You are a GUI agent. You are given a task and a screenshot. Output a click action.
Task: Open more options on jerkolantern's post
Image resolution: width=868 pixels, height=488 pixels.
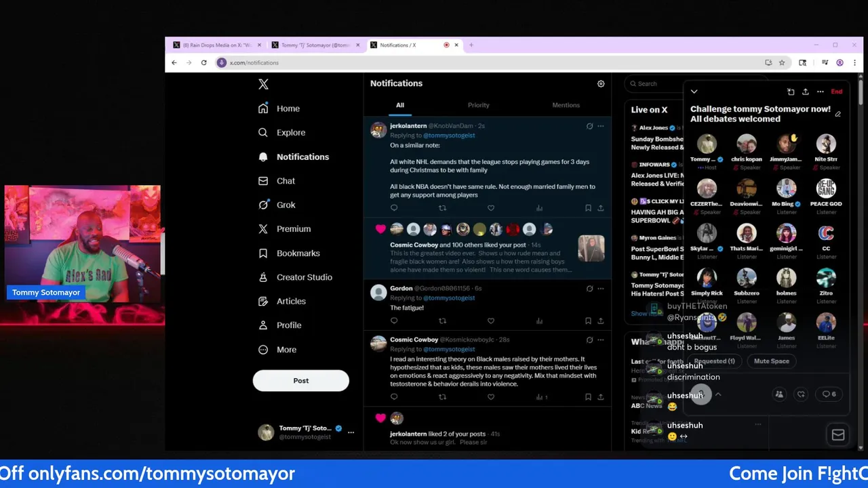click(x=601, y=126)
